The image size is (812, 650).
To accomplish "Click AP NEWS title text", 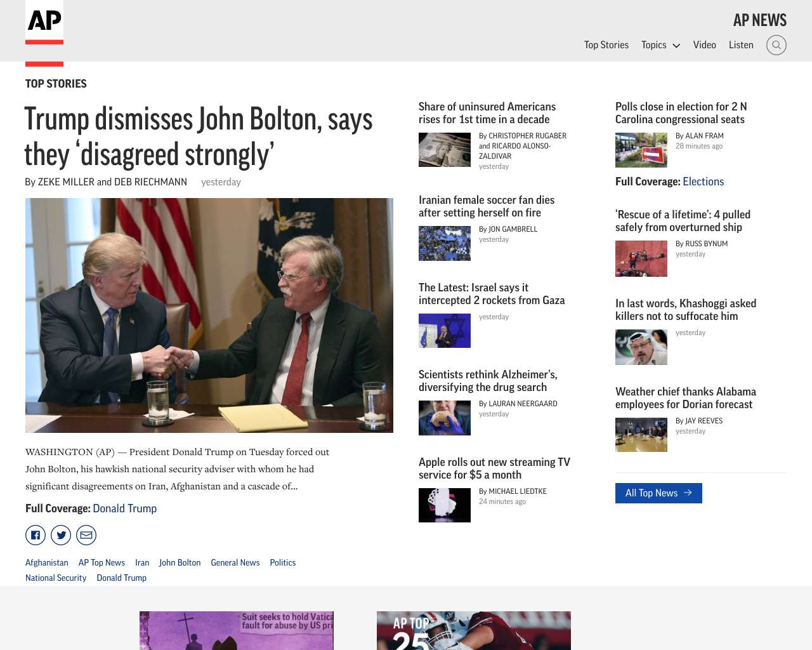I will coord(760,20).
